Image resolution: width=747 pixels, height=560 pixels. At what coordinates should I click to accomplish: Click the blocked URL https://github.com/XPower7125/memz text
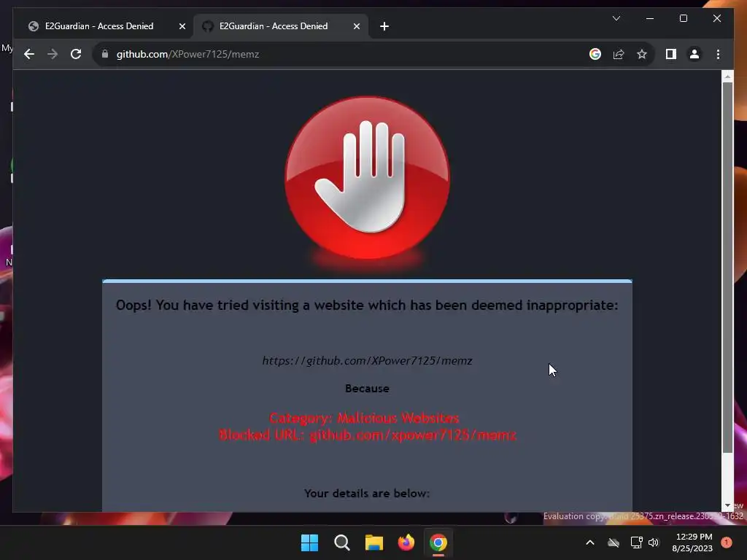368,361
